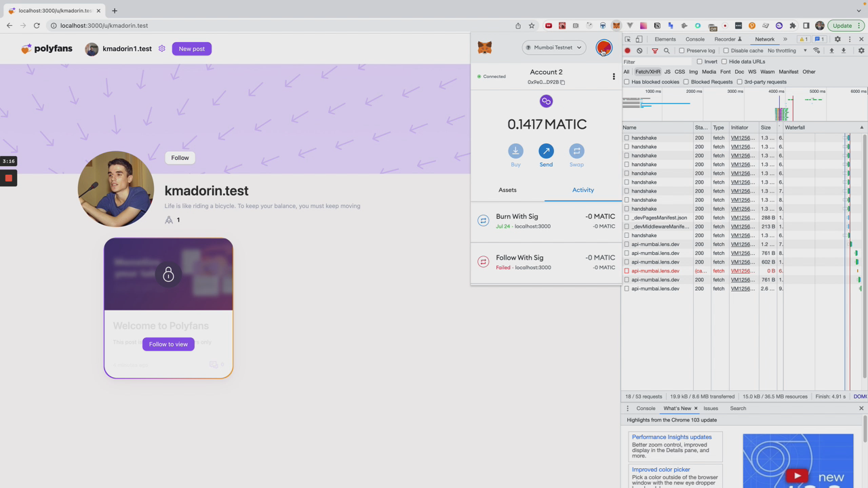Open Improved color picker link

(661, 470)
